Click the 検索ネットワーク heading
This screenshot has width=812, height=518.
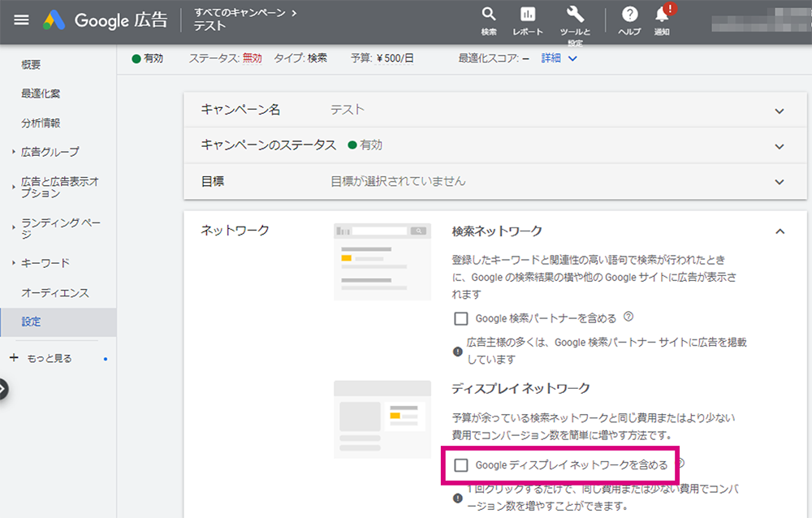tap(497, 231)
